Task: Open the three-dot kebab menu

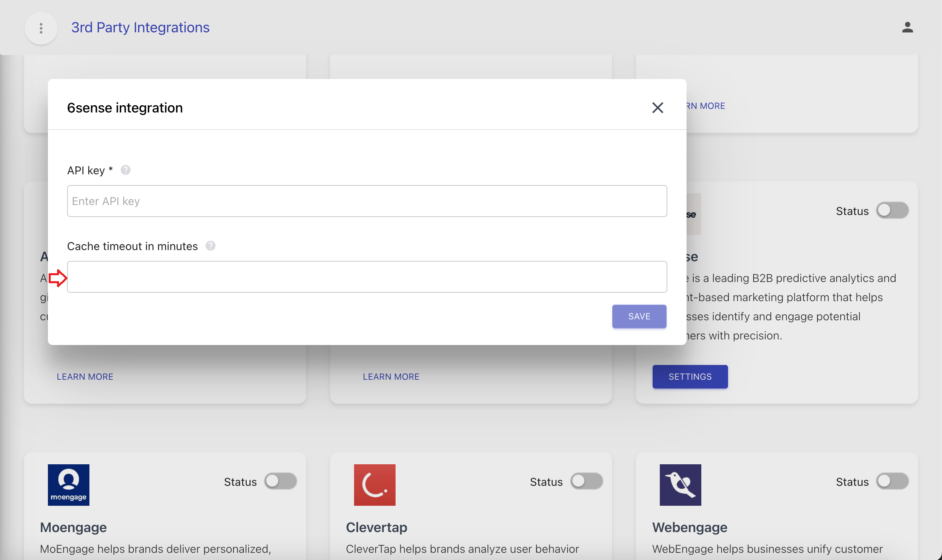Action: pyautogui.click(x=41, y=28)
